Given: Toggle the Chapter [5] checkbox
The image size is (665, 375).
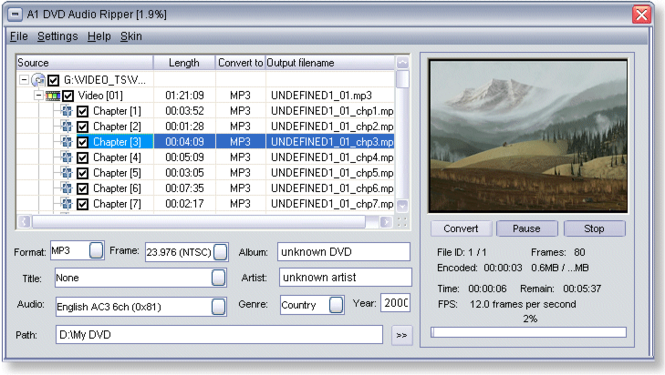Looking at the screenshot, I should point(83,173).
